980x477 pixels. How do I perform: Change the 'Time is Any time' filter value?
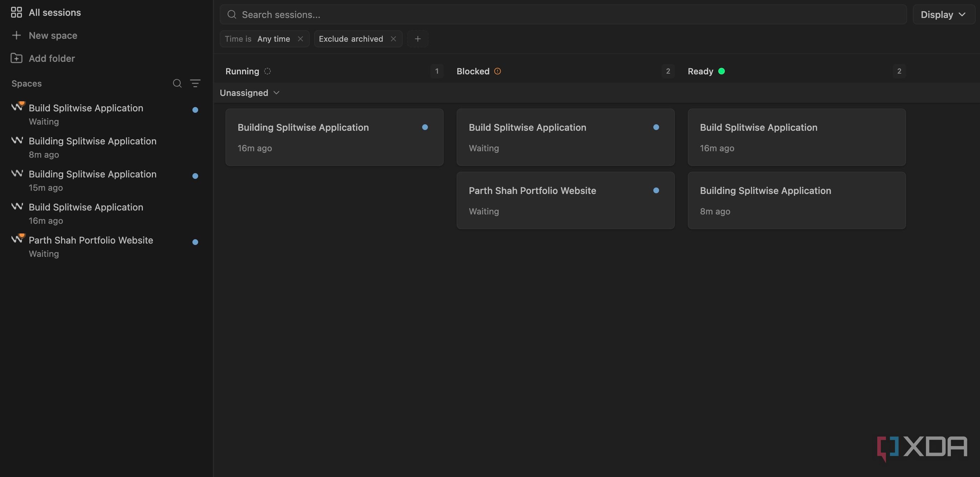click(x=274, y=39)
